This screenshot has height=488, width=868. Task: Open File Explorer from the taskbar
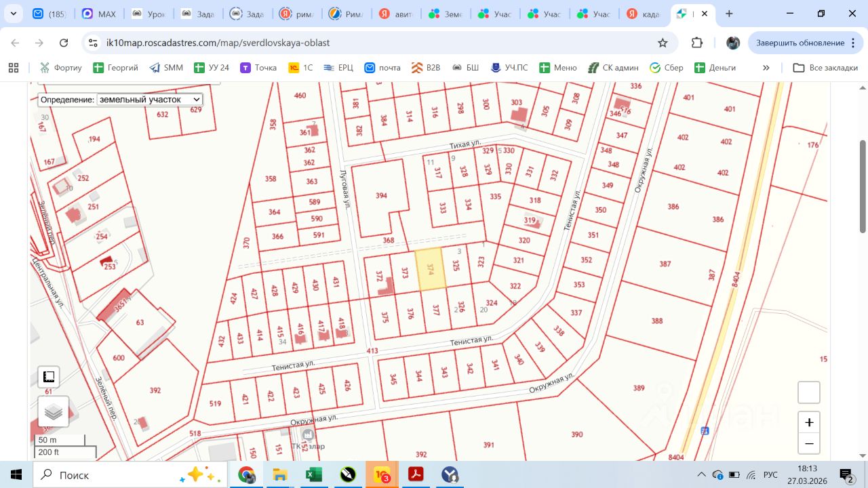point(280,474)
